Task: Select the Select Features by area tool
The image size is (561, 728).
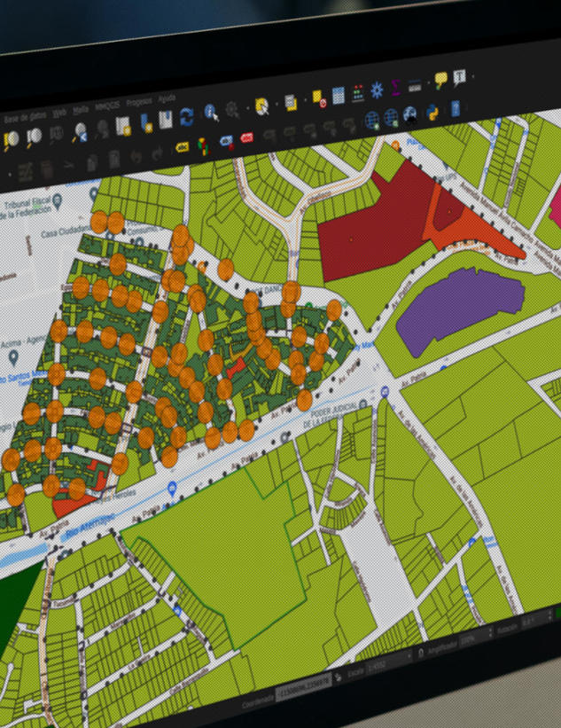Action: (262, 106)
